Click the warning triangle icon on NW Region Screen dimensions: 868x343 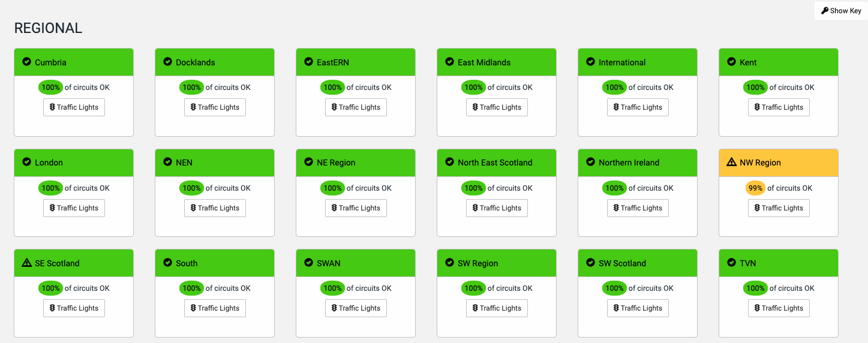pos(731,163)
